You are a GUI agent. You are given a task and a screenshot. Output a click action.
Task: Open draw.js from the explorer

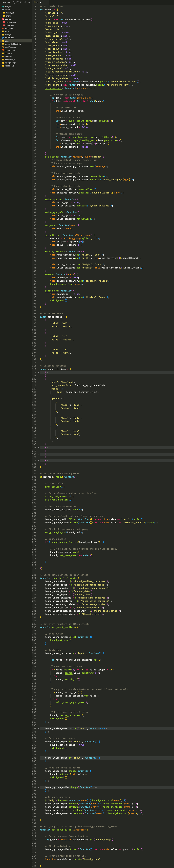[16, 35]
